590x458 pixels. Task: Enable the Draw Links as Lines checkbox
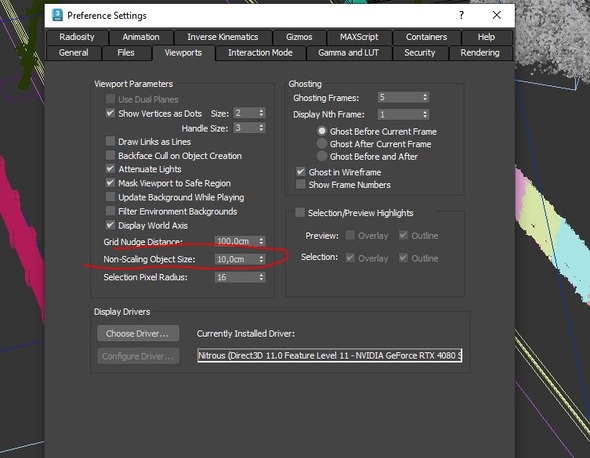click(110, 141)
